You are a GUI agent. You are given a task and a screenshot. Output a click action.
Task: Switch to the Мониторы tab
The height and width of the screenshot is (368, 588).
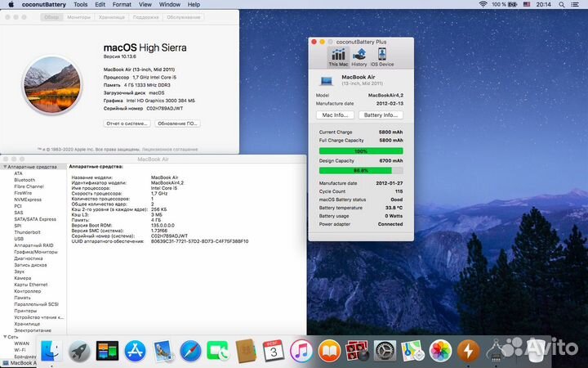pyautogui.click(x=78, y=17)
